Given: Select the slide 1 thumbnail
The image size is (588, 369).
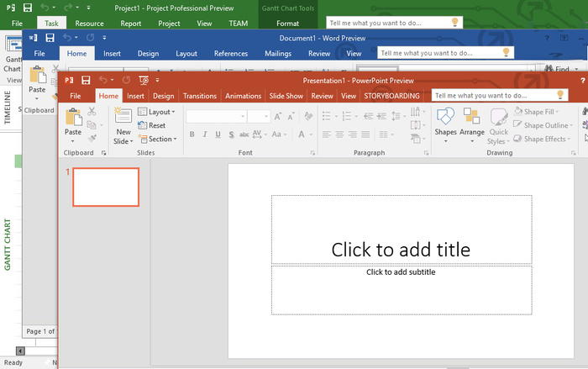Looking at the screenshot, I should (106, 187).
